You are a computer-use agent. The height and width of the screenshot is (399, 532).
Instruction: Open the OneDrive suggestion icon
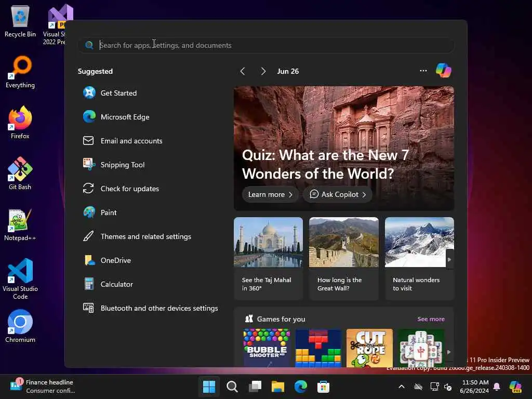tap(89, 260)
